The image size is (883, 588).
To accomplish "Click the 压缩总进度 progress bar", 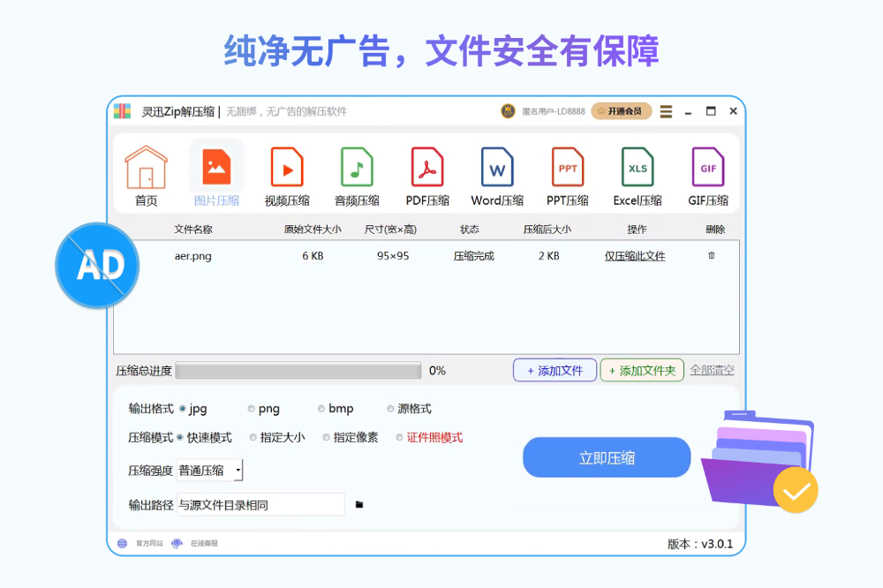I will 298,371.
